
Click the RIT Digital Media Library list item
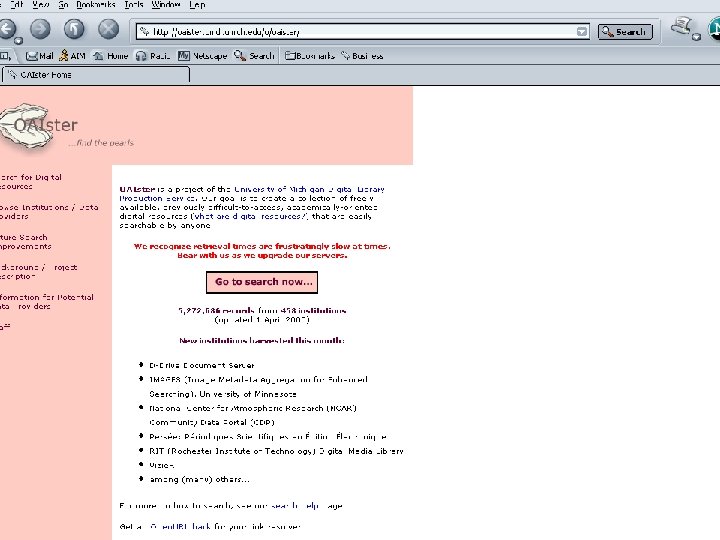click(276, 451)
